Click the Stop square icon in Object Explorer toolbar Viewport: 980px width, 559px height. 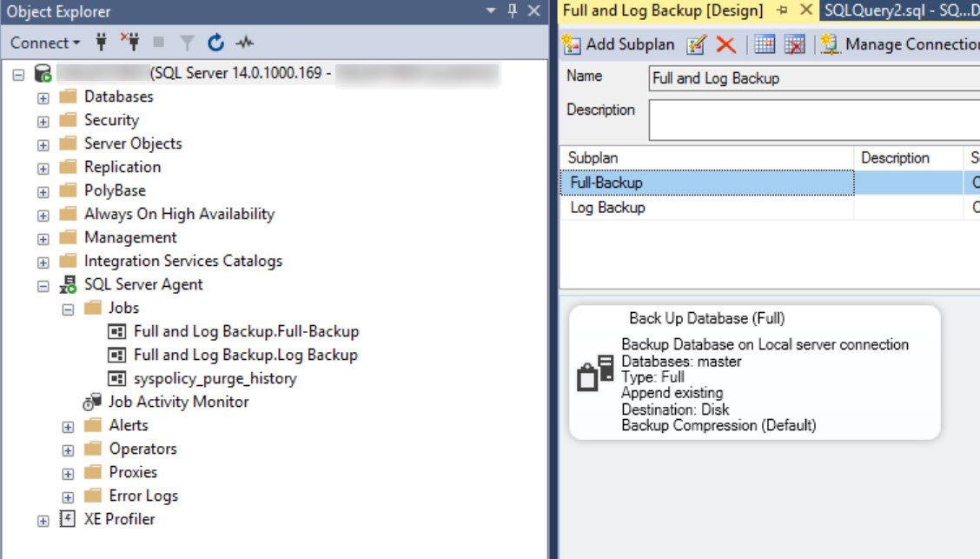click(x=159, y=42)
